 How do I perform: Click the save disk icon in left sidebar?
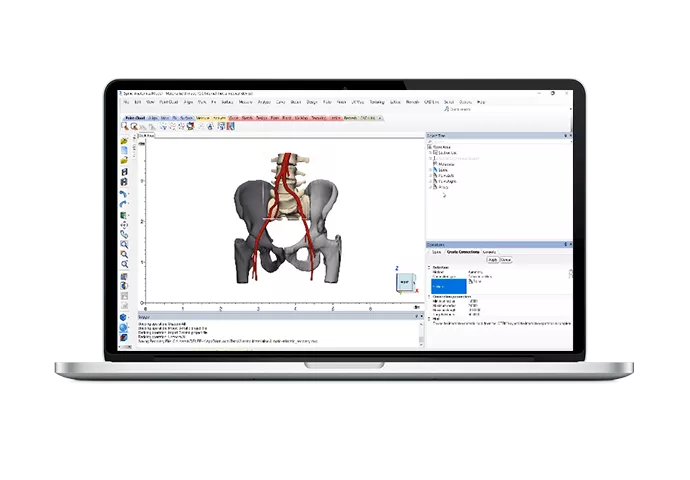click(124, 172)
